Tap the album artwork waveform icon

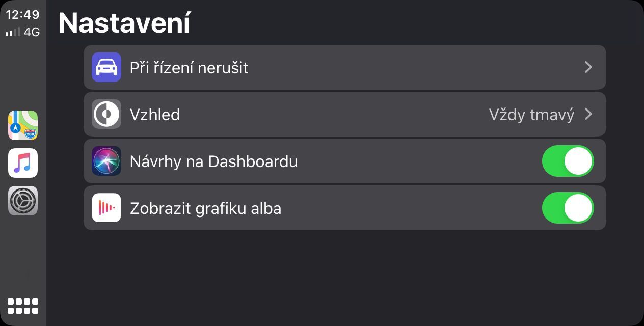coord(106,208)
